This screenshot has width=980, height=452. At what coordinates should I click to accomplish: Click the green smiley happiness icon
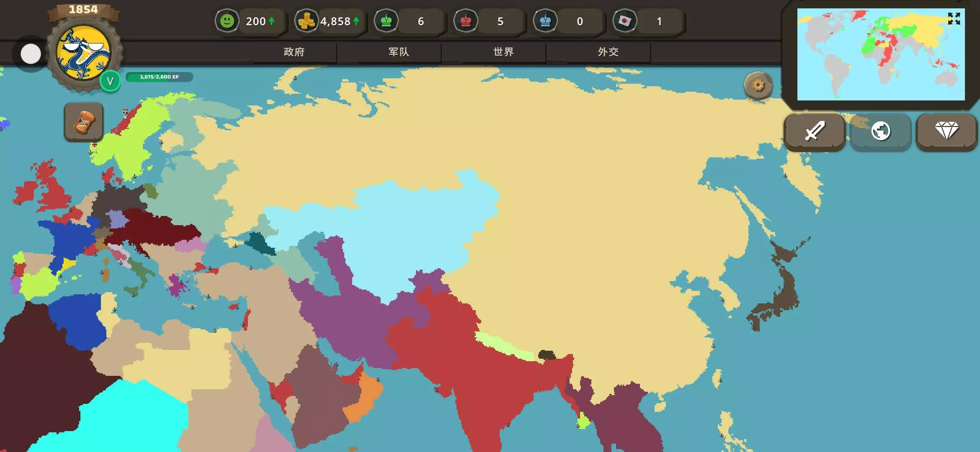click(x=227, y=21)
